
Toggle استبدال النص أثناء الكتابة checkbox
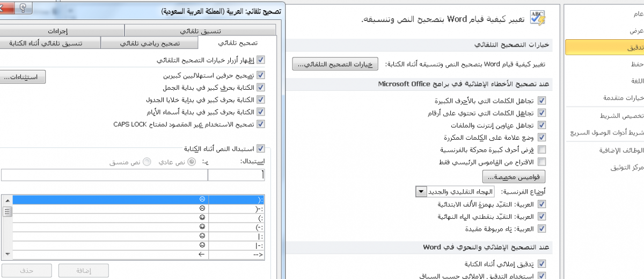point(261,148)
